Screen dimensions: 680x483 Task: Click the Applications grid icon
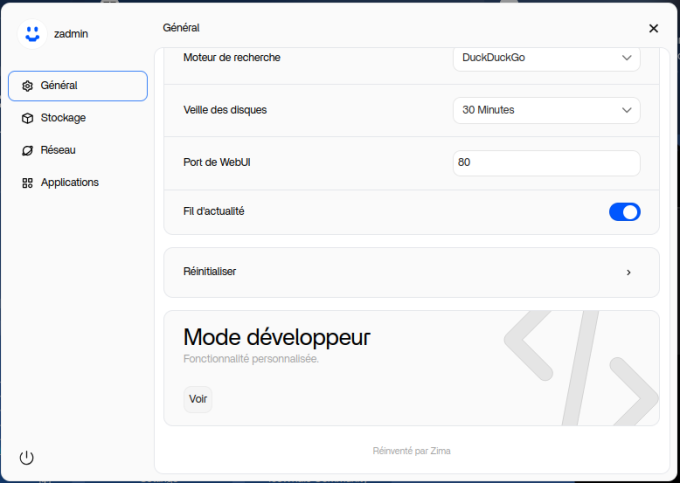pos(28,183)
